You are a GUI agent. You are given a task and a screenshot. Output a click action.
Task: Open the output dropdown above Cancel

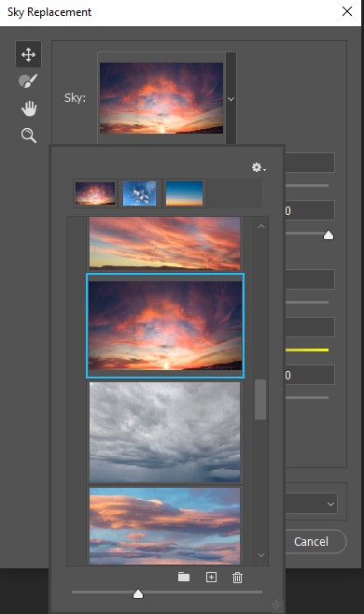pyautogui.click(x=312, y=504)
